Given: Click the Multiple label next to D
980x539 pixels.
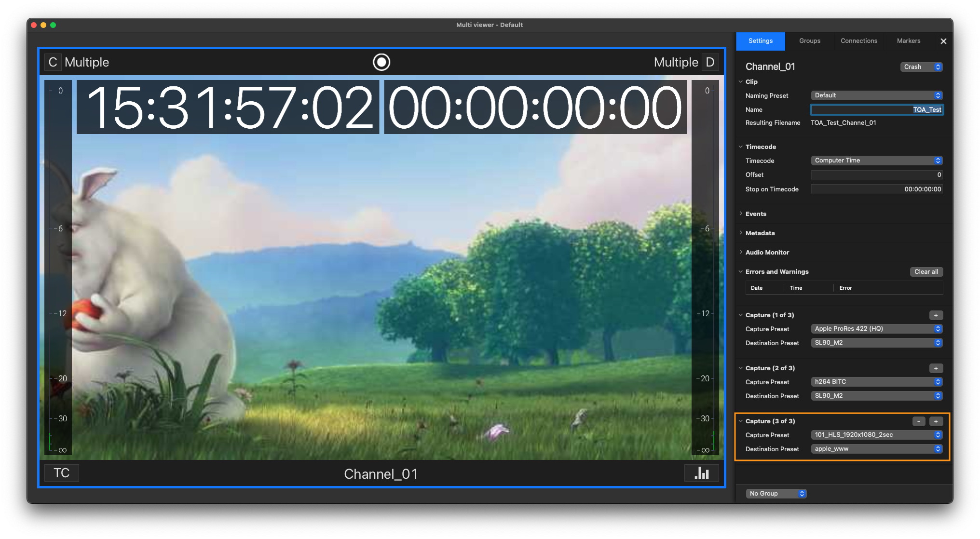Looking at the screenshot, I should pyautogui.click(x=676, y=62).
